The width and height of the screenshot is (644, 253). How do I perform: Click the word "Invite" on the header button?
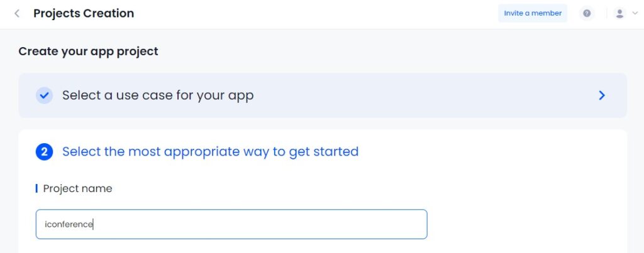[513, 13]
